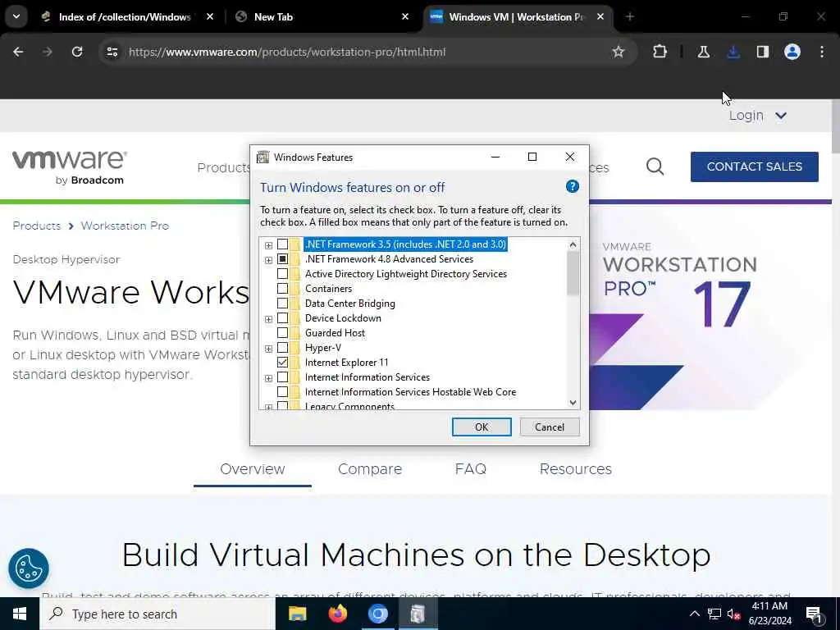Screen dimensions: 840x630
Task: Open the Windows Start menu
Action: coord(20,614)
